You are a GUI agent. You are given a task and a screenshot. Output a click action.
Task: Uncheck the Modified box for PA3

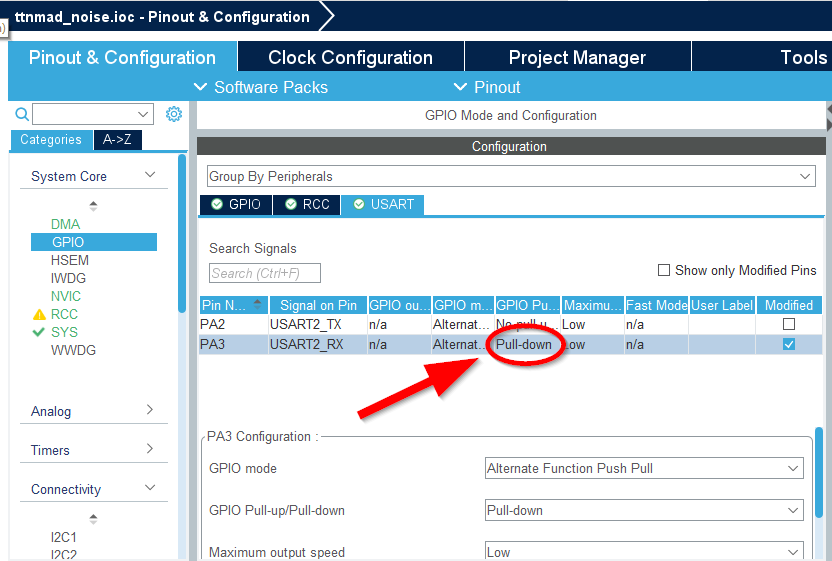(x=789, y=344)
